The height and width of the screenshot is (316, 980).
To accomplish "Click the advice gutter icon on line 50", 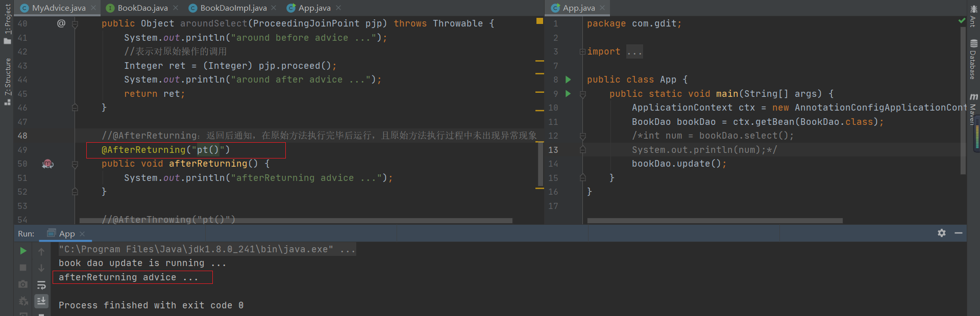I will click(47, 164).
